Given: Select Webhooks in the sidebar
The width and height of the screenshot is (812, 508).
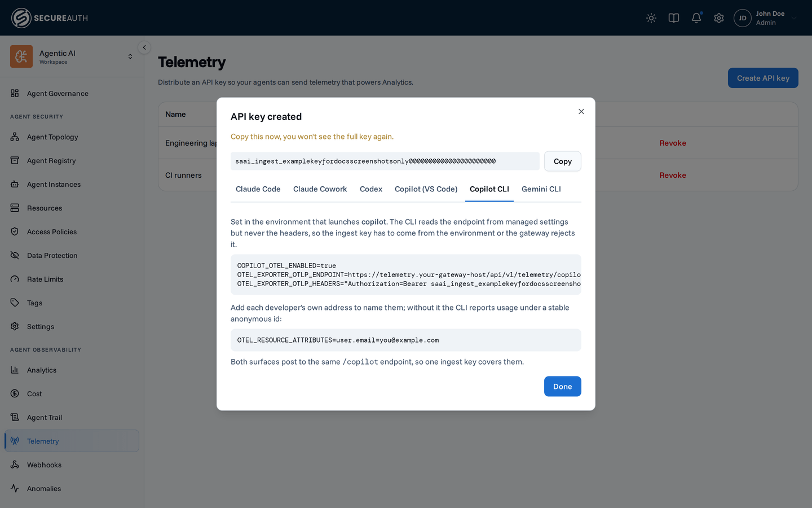Looking at the screenshot, I should click(x=72, y=465).
